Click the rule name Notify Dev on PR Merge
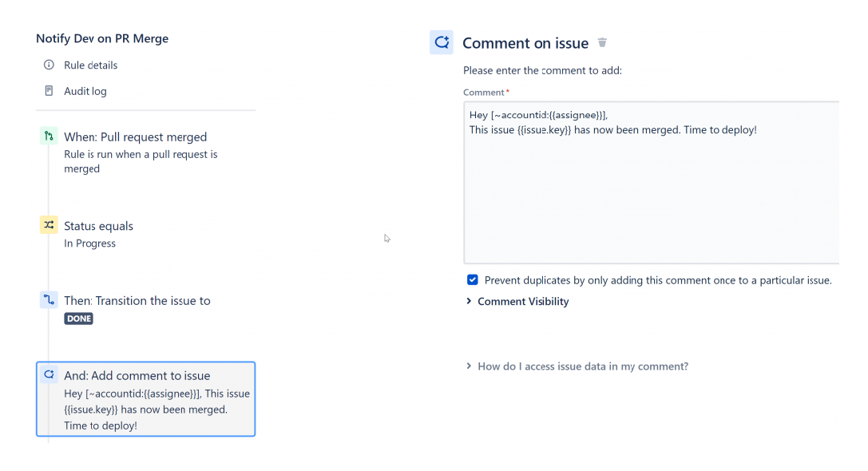The height and width of the screenshot is (471, 868). click(x=102, y=38)
